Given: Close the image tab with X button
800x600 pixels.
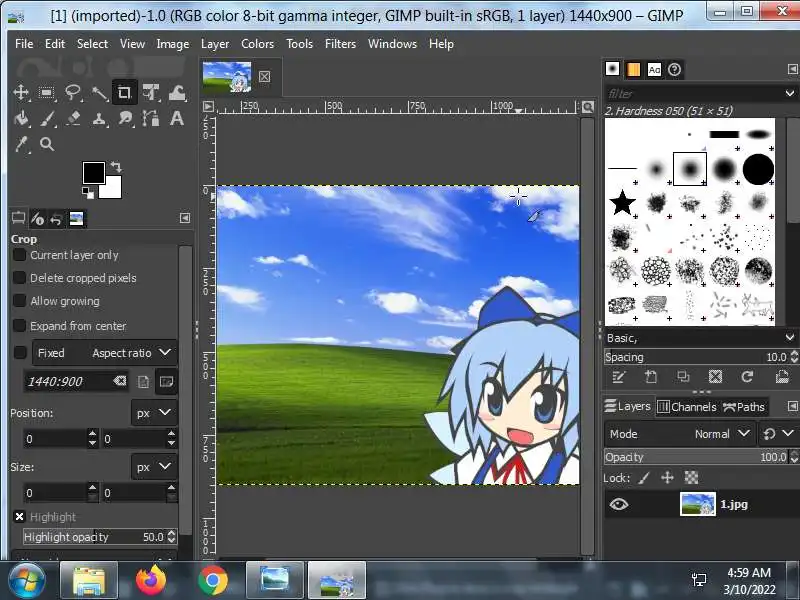Looking at the screenshot, I should point(264,77).
